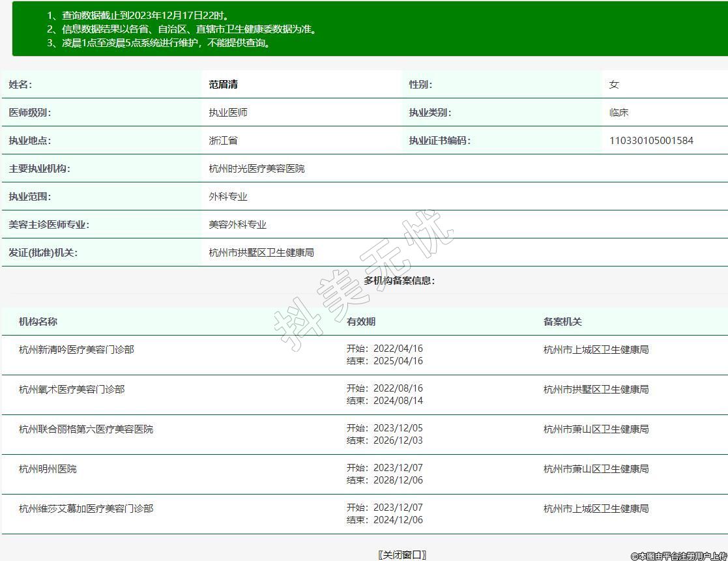This screenshot has width=728, height=561.
Task: Click the 发证(批准)机关 field label
Action: coord(43,253)
